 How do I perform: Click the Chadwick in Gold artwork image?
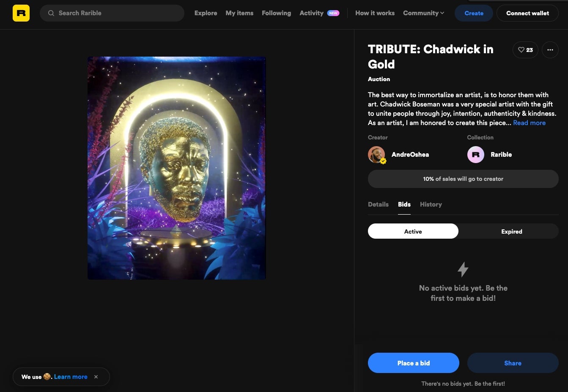176,168
